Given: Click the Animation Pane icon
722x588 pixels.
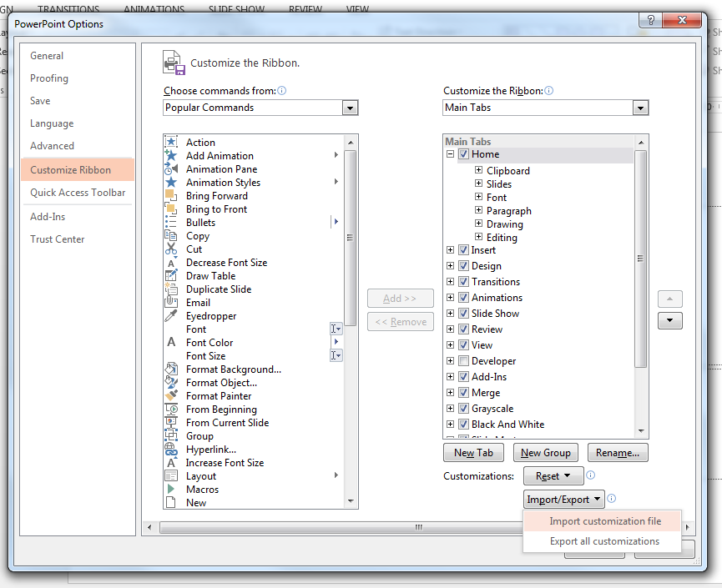Looking at the screenshot, I should tap(171, 168).
